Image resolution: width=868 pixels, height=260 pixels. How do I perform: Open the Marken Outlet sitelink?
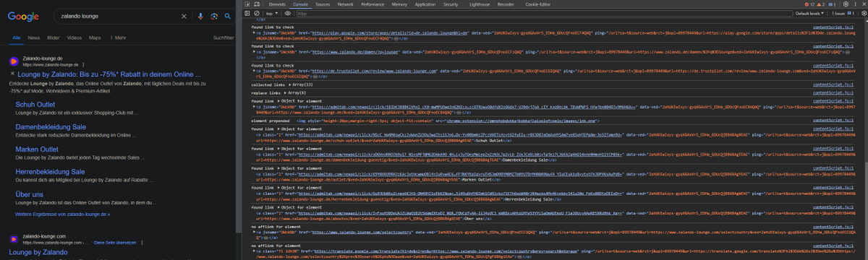[37, 149]
